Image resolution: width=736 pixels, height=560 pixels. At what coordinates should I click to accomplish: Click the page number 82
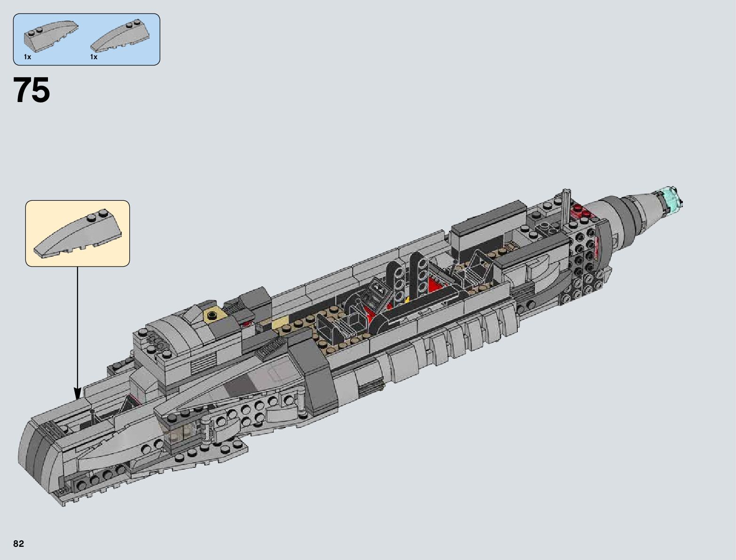coord(19,544)
